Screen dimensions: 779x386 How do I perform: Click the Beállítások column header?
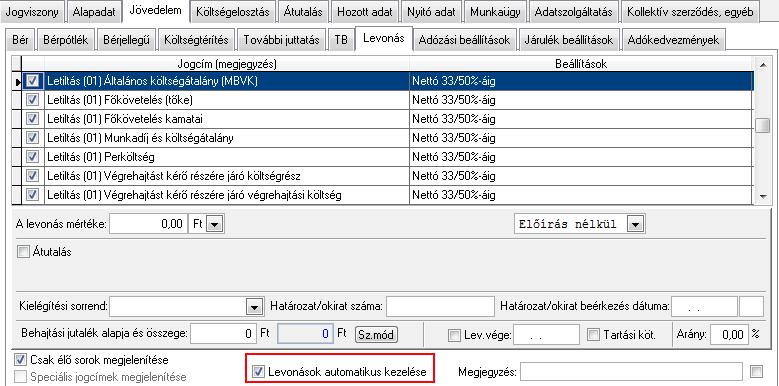point(581,64)
